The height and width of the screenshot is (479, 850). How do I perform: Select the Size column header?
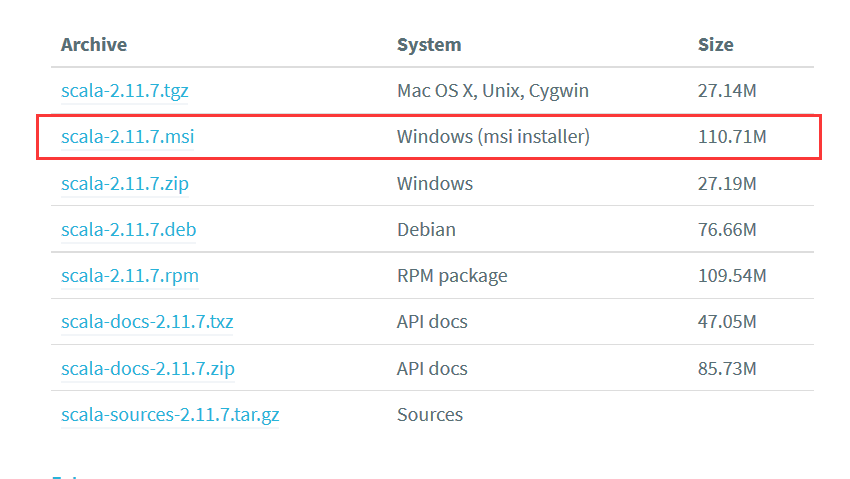pyautogui.click(x=716, y=44)
